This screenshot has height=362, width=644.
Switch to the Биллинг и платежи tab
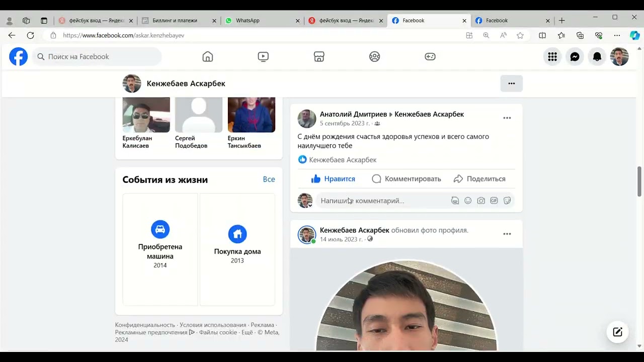tap(175, 21)
